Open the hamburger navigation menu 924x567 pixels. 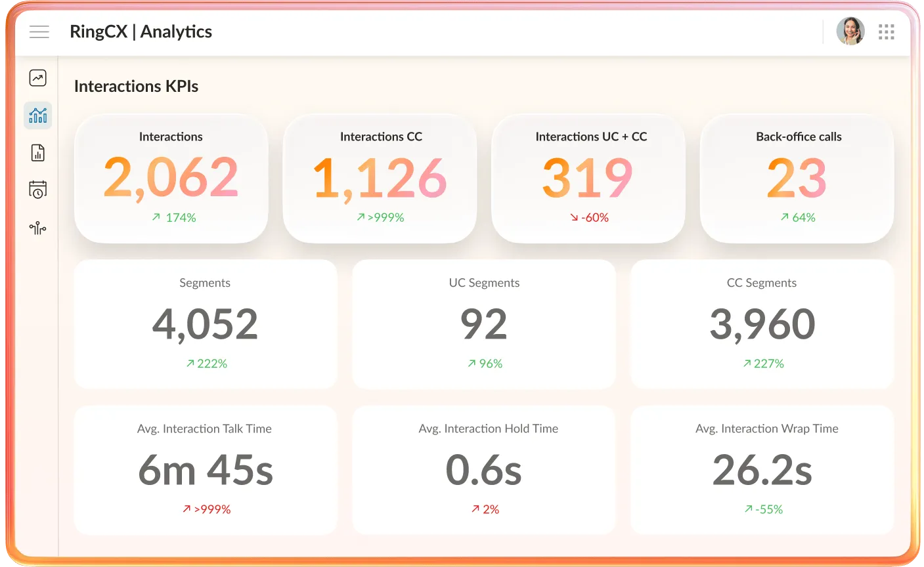(x=39, y=31)
